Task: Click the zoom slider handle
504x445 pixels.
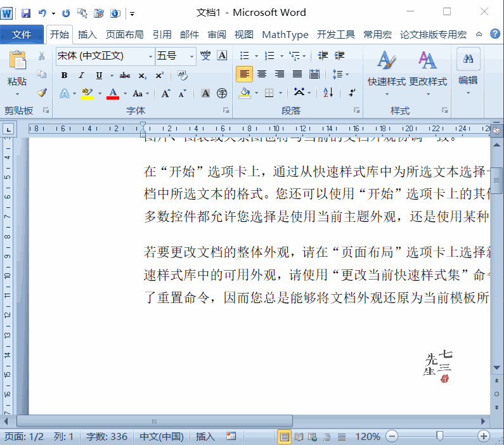Action: 439,436
